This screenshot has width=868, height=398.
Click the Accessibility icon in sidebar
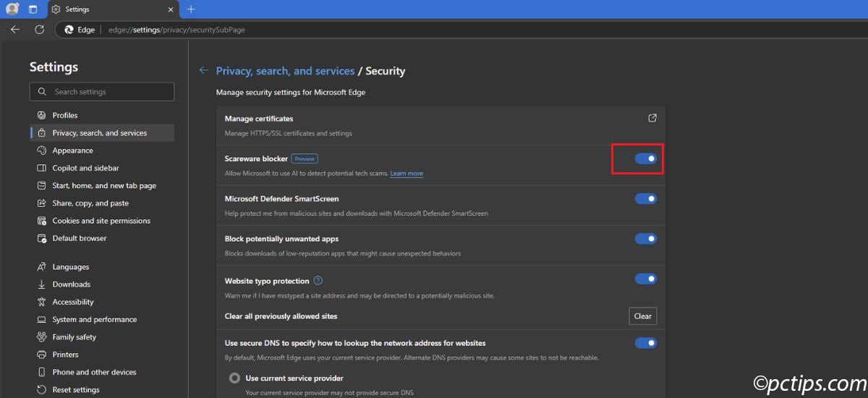[41, 302]
